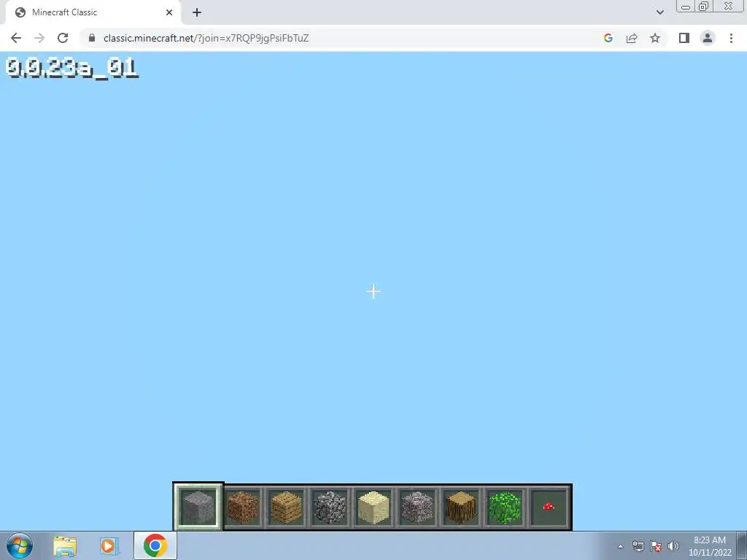Open Action Center flag icon

(x=656, y=546)
